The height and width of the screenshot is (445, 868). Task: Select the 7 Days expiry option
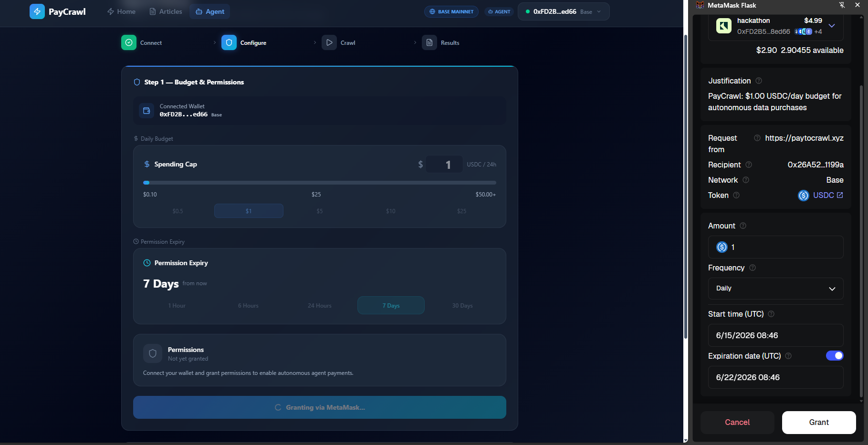point(391,305)
